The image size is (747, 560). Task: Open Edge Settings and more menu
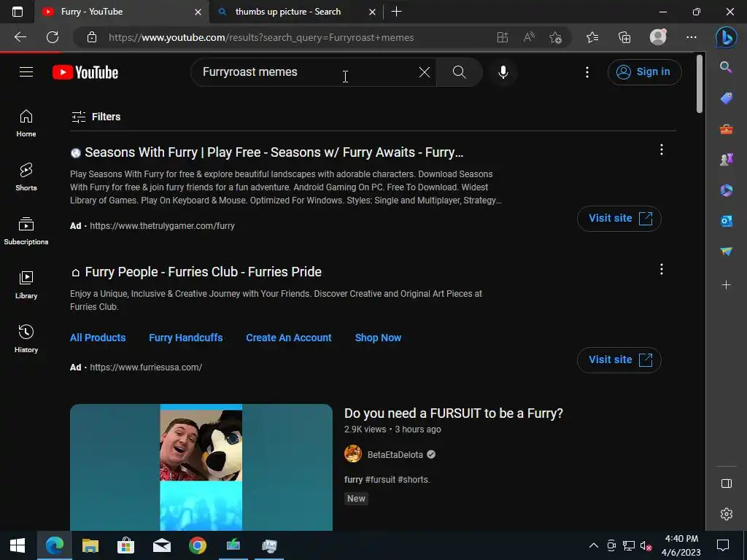[692, 37]
